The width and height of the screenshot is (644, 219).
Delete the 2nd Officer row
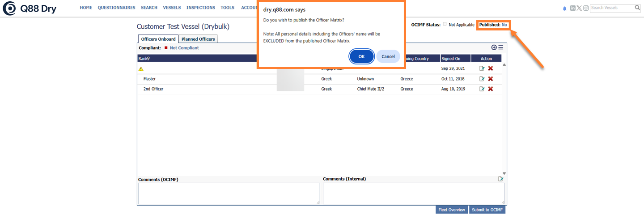[490, 89]
